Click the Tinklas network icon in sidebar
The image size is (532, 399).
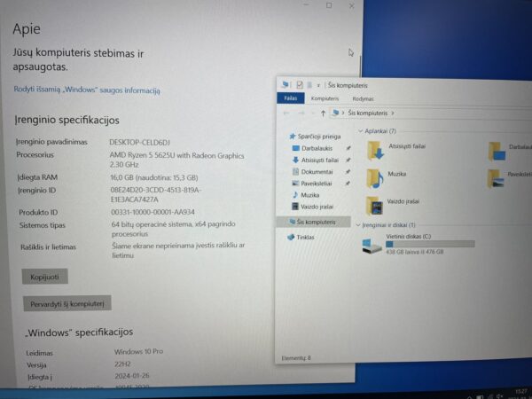[291, 237]
